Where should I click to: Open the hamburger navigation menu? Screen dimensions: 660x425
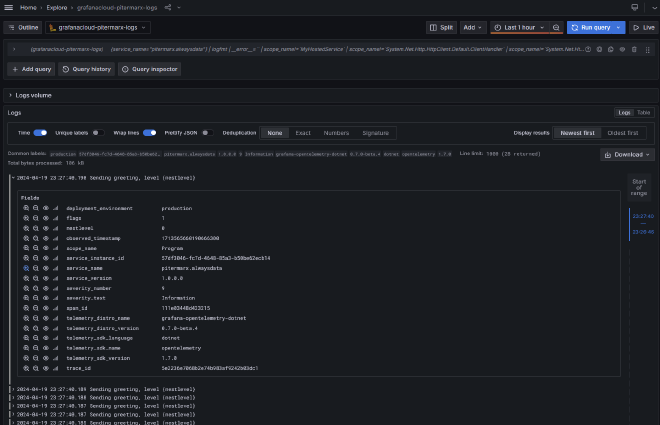coord(8,7)
